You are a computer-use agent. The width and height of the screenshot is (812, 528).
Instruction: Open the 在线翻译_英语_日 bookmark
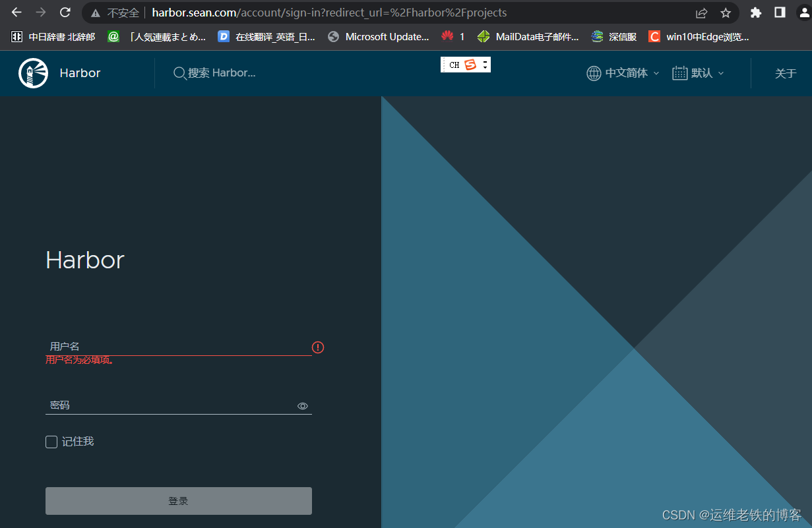tap(266, 37)
